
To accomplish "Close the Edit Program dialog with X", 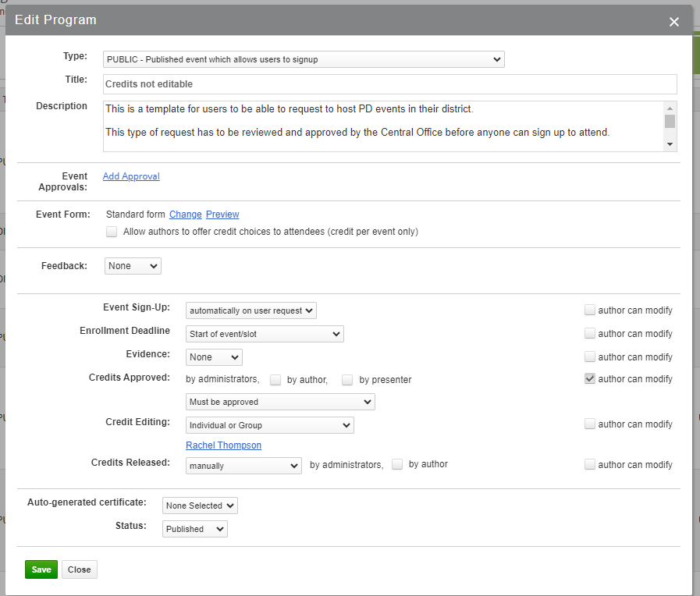I will tap(673, 22).
